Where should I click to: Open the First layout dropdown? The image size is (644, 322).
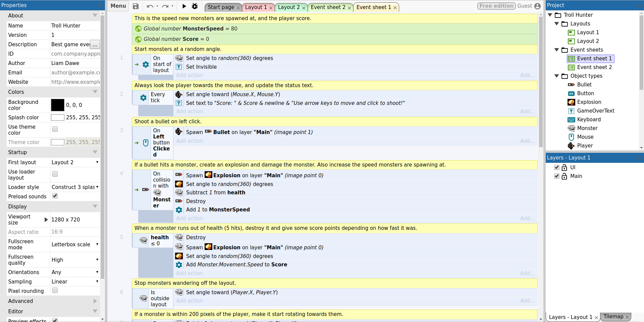click(75, 163)
